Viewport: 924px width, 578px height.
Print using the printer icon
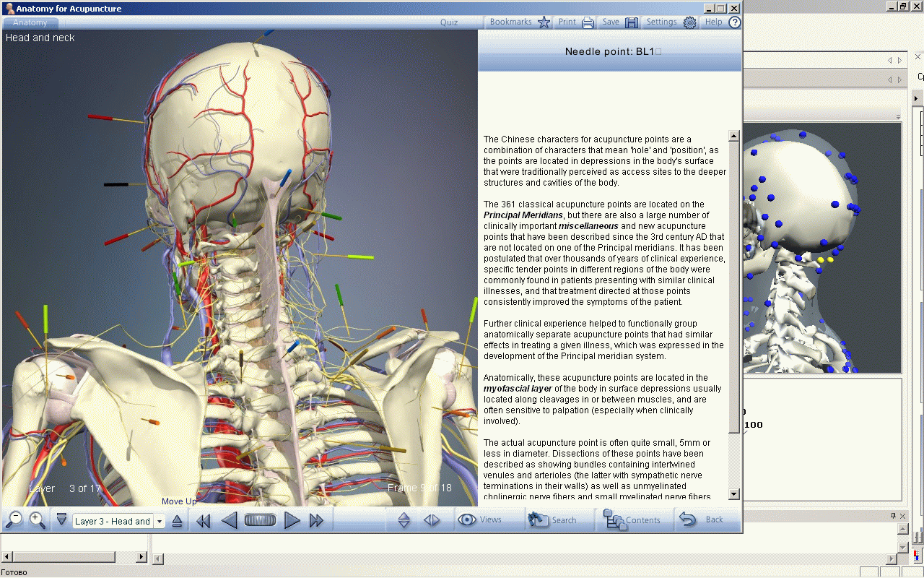[576, 22]
